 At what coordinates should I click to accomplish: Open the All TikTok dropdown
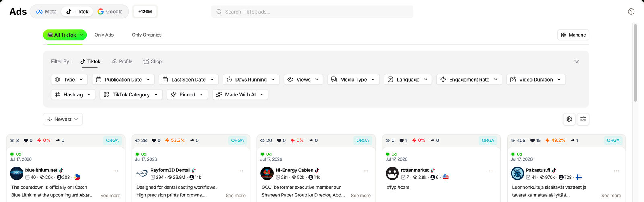point(65,35)
